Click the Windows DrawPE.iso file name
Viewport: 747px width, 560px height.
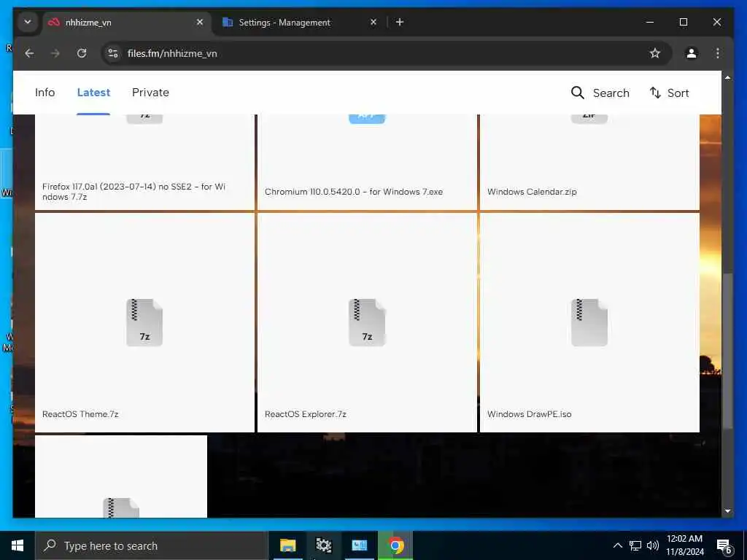click(x=530, y=414)
